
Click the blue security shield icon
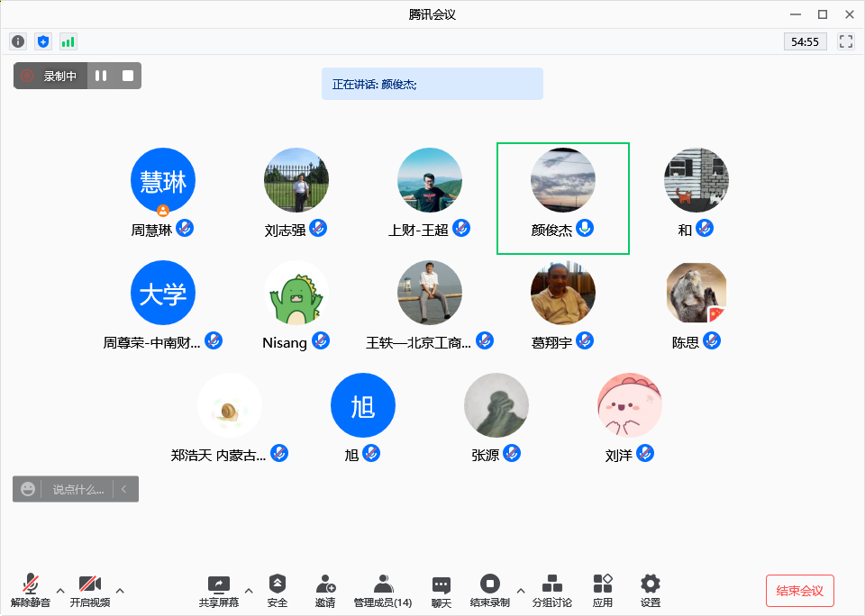pyautogui.click(x=43, y=41)
